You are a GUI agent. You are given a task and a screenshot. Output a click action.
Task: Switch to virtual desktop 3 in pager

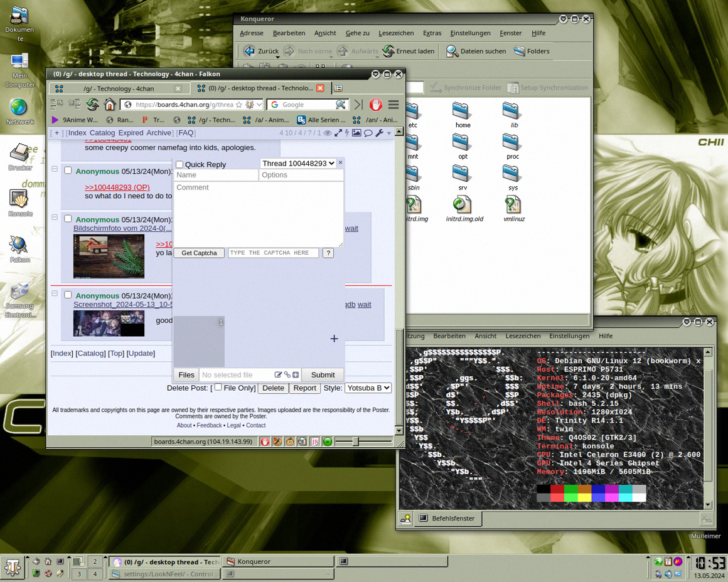(79, 574)
